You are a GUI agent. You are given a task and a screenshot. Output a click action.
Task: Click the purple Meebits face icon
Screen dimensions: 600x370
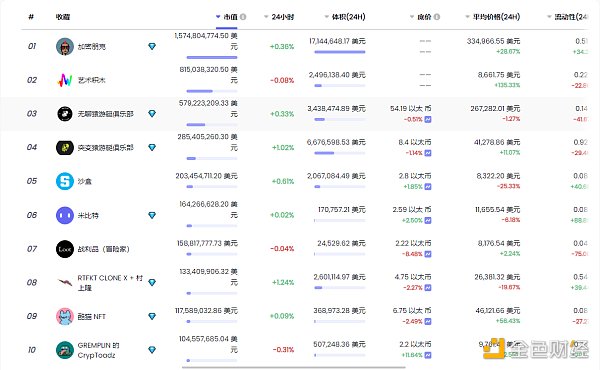pyautogui.click(x=65, y=215)
